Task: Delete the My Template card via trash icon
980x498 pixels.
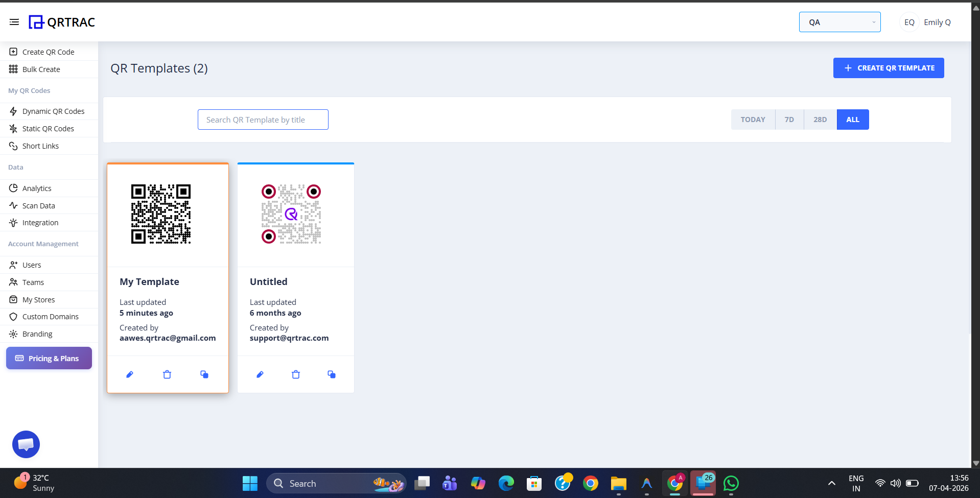Action: tap(167, 374)
